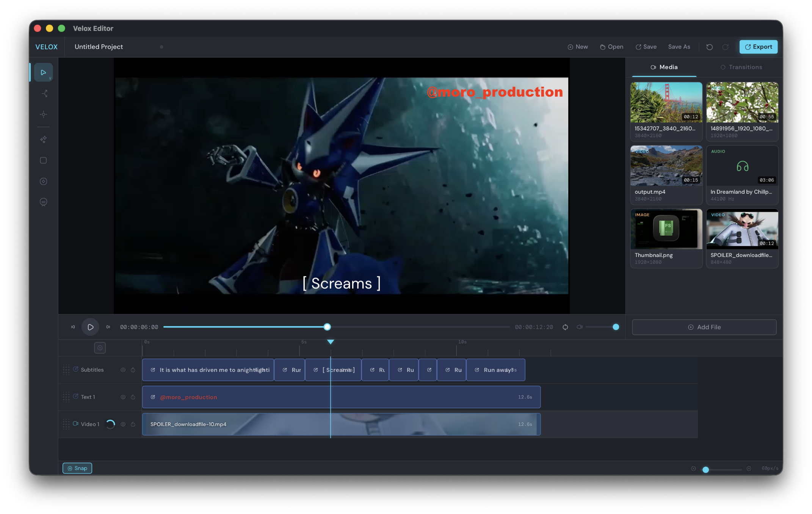The width and height of the screenshot is (812, 514).
Task: Adjust the timeline zoom slider handle
Action: tap(705, 470)
